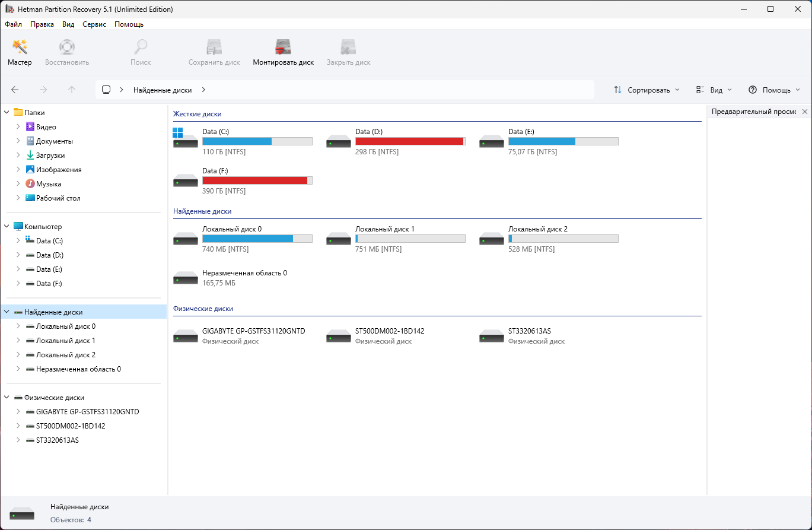Screen dimensions: 812x530
Task: Open the Вид view dropdown in toolbar
Action: (714, 90)
